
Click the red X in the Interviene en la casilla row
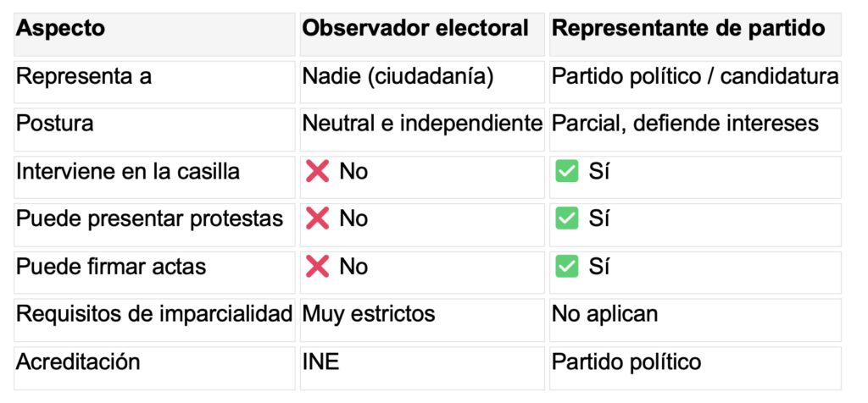[317, 172]
